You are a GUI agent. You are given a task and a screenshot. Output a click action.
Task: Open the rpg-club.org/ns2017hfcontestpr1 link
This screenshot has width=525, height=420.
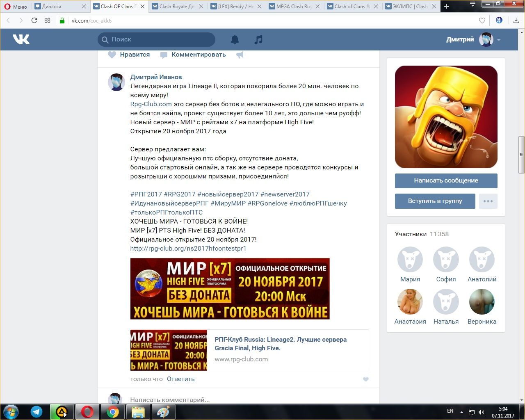coord(188,249)
